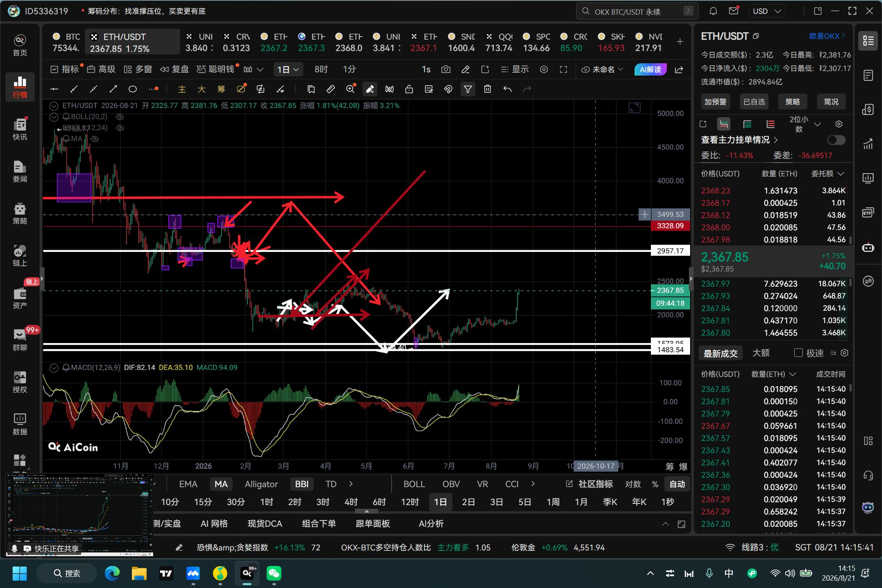
Task: Toggle 自动 auto scale
Action: pos(677,484)
